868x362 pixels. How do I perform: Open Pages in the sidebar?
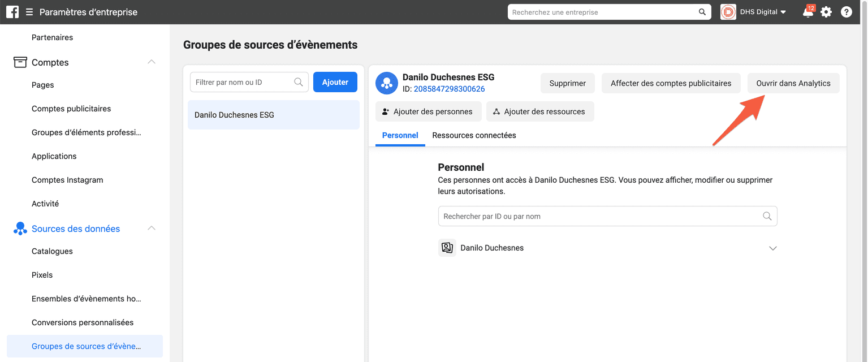[x=43, y=85]
